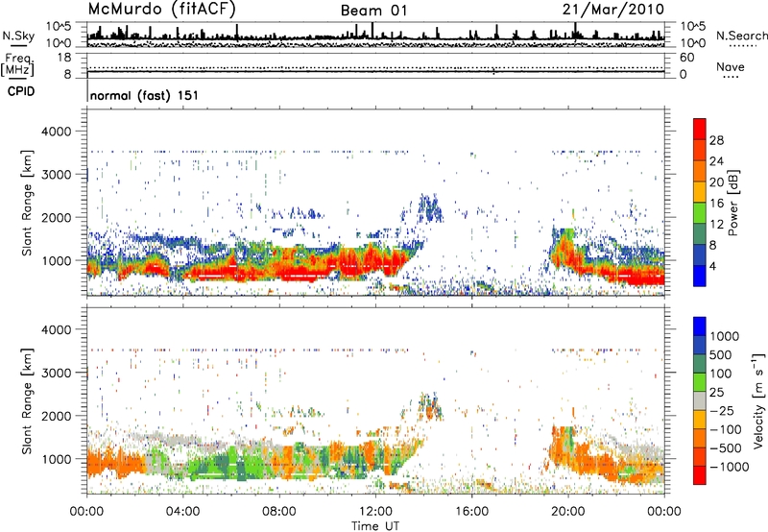
Task: Click the 'McMurdo (fitACF)' title text
Action: (161, 10)
